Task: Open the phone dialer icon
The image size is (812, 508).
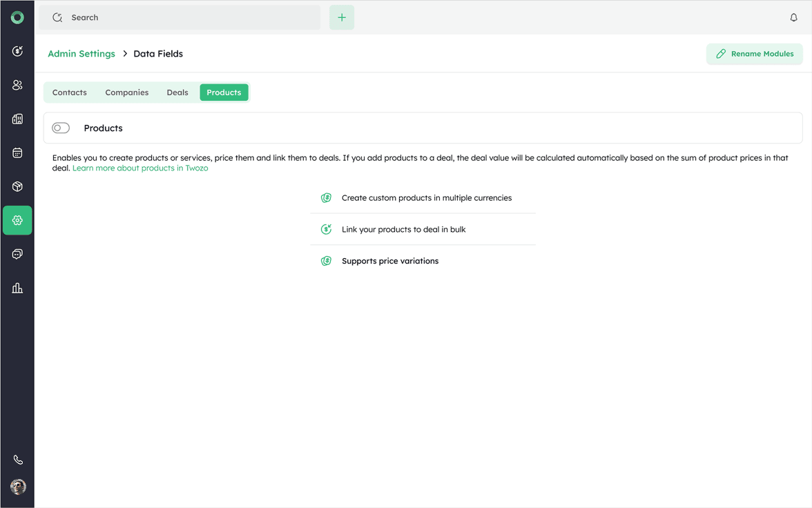Action: 18,460
